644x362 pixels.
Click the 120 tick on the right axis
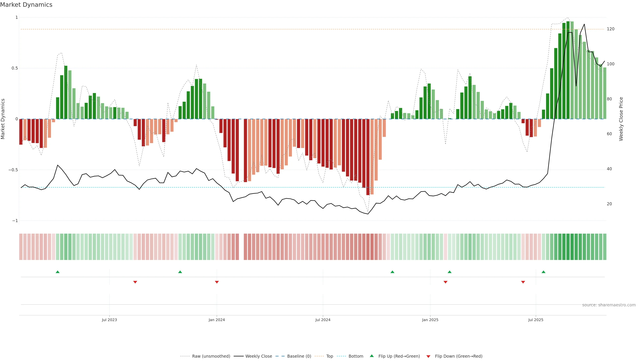pyautogui.click(x=610, y=29)
